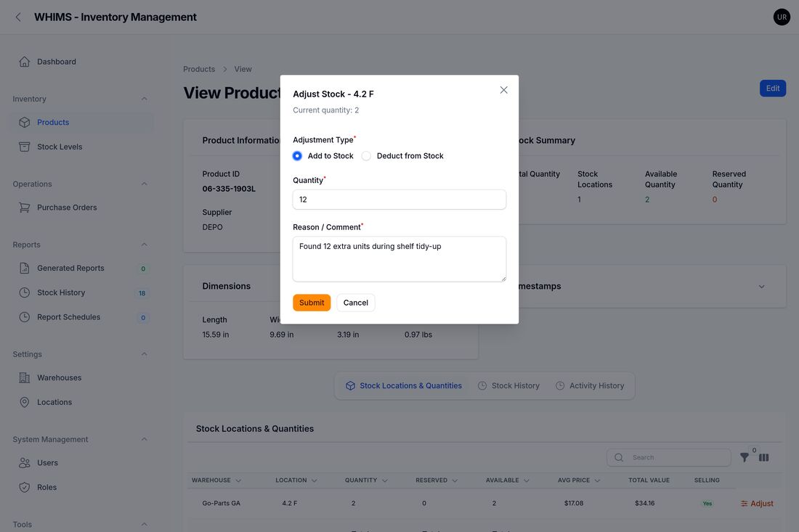This screenshot has height=532, width=799.
Task: Click the 4.2 F location cell
Action: (x=289, y=504)
